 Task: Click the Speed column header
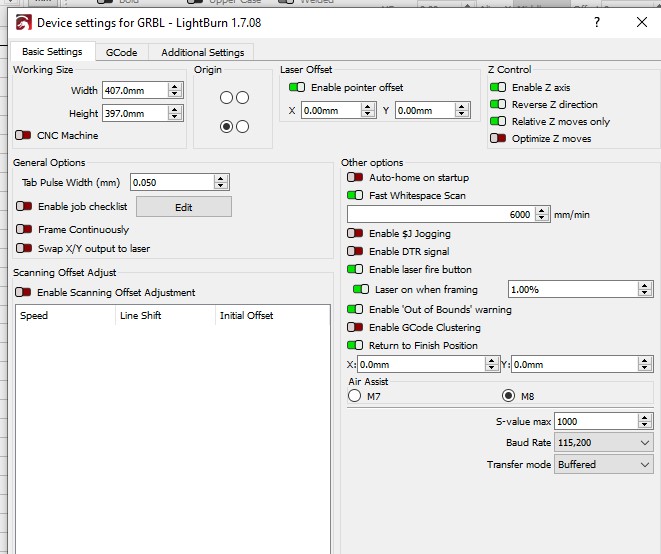tap(65, 315)
